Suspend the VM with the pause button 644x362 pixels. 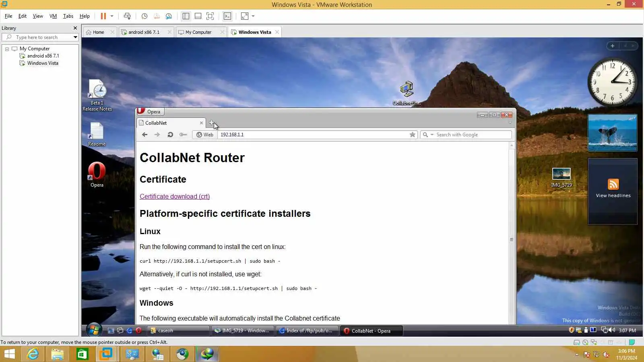point(103,16)
